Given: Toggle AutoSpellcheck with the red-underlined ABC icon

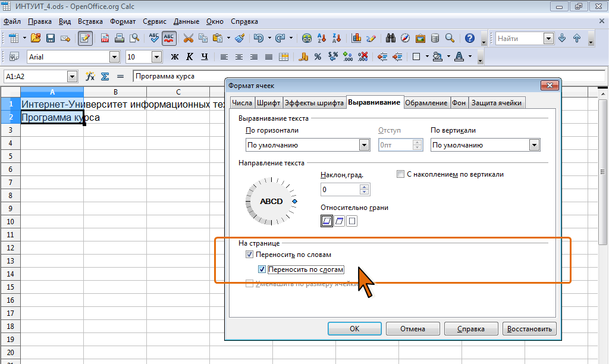Looking at the screenshot, I should (169, 38).
